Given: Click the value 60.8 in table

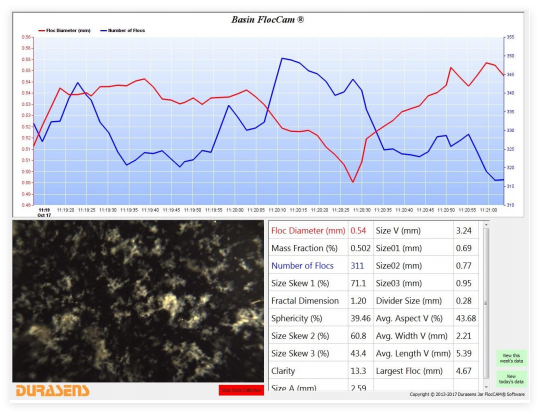Looking at the screenshot, I should [x=358, y=336].
